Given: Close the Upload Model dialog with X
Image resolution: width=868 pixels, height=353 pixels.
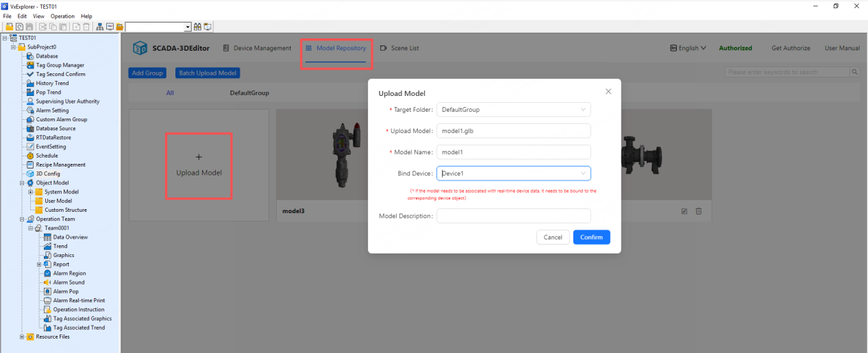Looking at the screenshot, I should 608,91.
